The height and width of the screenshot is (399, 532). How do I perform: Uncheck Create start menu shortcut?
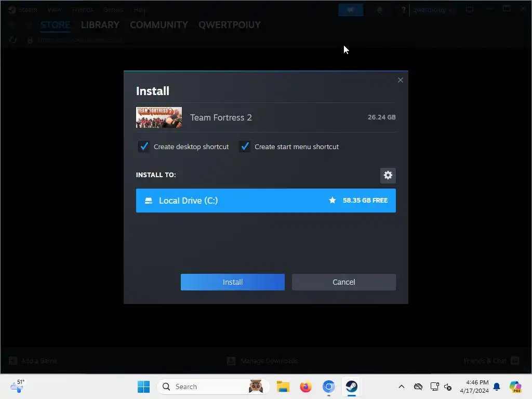pyautogui.click(x=245, y=147)
